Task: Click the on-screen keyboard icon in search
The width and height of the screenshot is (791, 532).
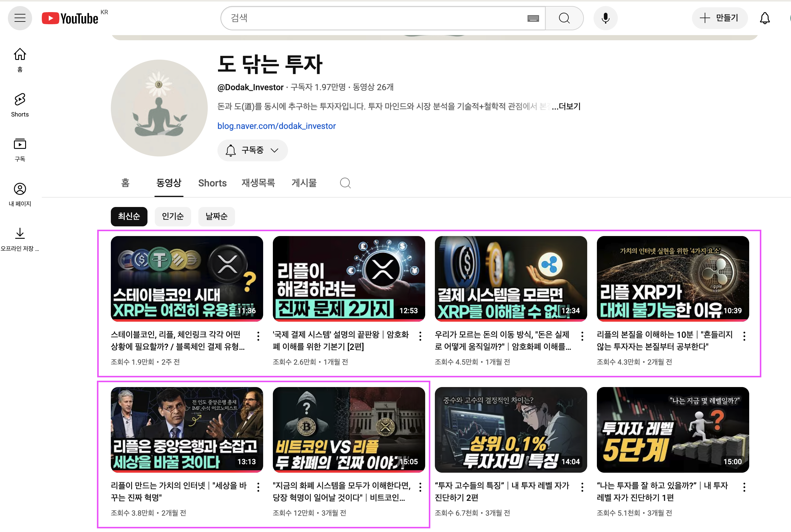Action: tap(533, 18)
